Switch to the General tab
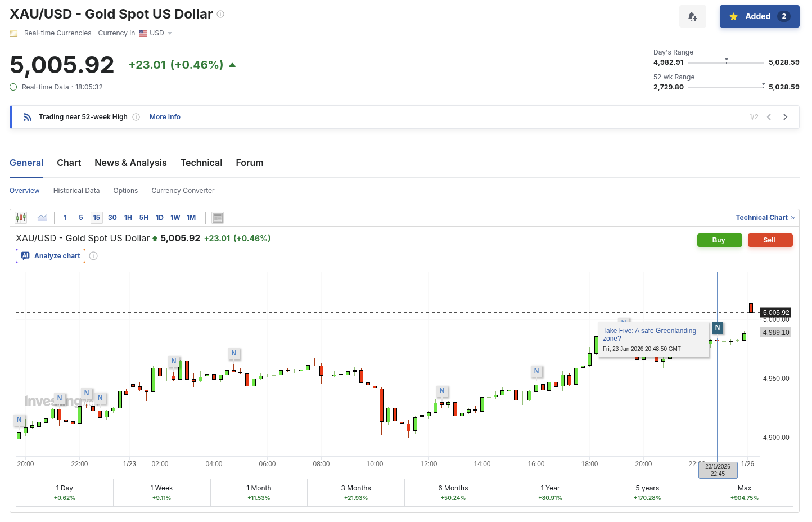This screenshot has width=812, height=522. [x=26, y=163]
